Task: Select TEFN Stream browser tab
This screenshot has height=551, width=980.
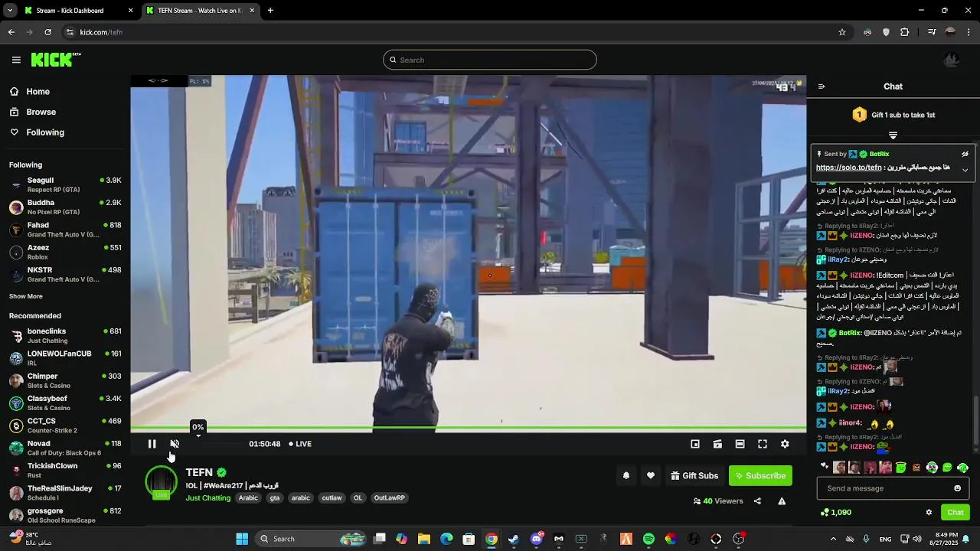Action: click(x=201, y=11)
